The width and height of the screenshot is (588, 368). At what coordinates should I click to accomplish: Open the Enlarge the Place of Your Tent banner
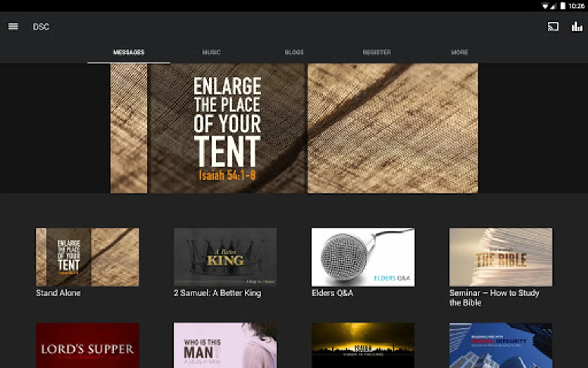point(294,128)
